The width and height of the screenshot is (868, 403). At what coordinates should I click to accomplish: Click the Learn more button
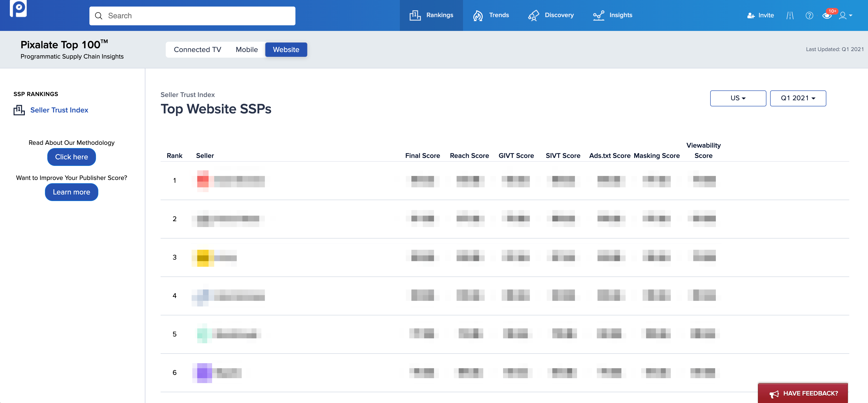click(x=71, y=192)
